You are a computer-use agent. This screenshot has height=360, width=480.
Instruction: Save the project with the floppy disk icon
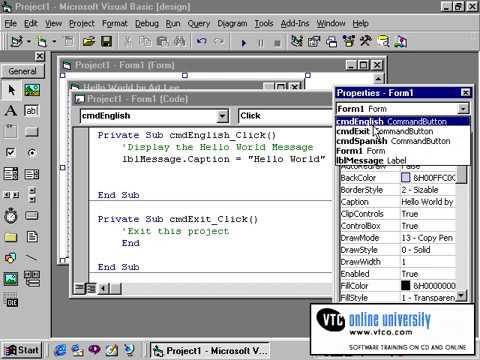[x=107, y=42]
